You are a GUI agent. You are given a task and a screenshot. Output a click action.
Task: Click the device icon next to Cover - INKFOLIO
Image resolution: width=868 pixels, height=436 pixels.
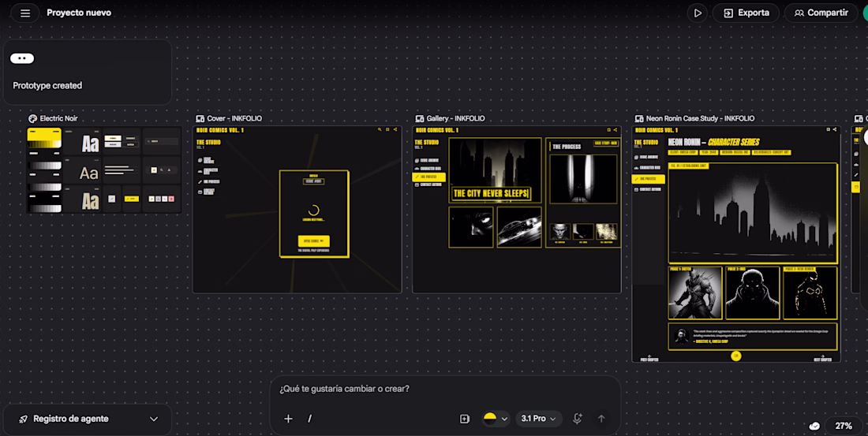pos(200,118)
